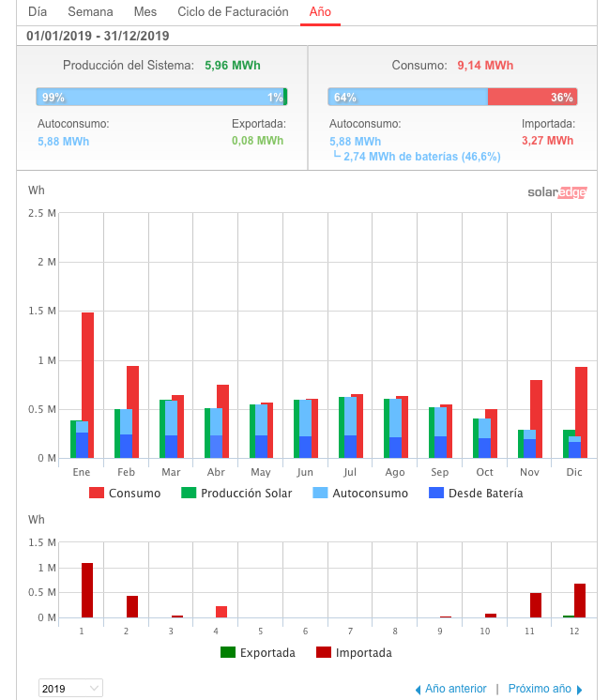This screenshot has height=700, width=609.
Task: Click Consumo 9,14 MWh value
Action: coord(485,66)
